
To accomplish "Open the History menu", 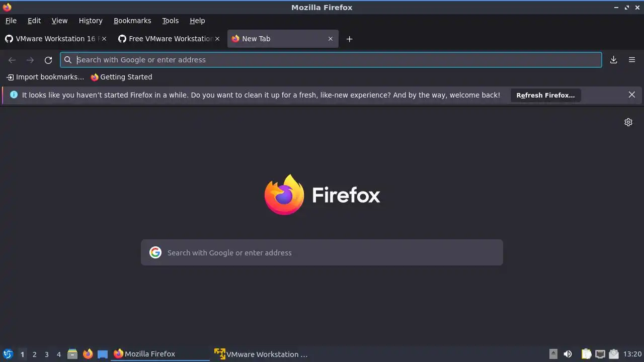I will tap(91, 21).
